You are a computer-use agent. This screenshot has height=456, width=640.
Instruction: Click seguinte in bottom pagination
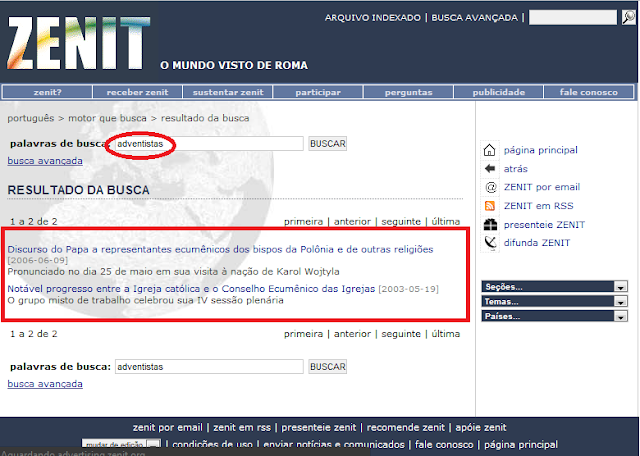(x=401, y=334)
